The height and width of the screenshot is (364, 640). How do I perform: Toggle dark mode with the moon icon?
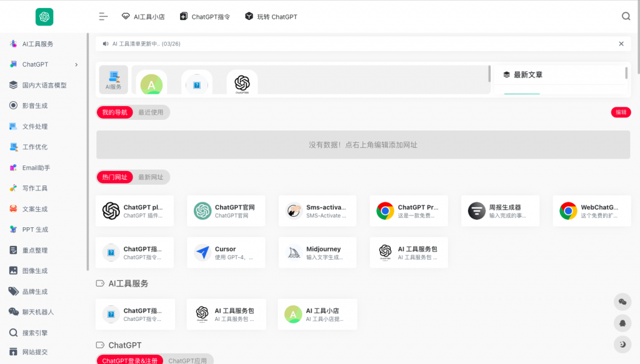tap(622, 344)
